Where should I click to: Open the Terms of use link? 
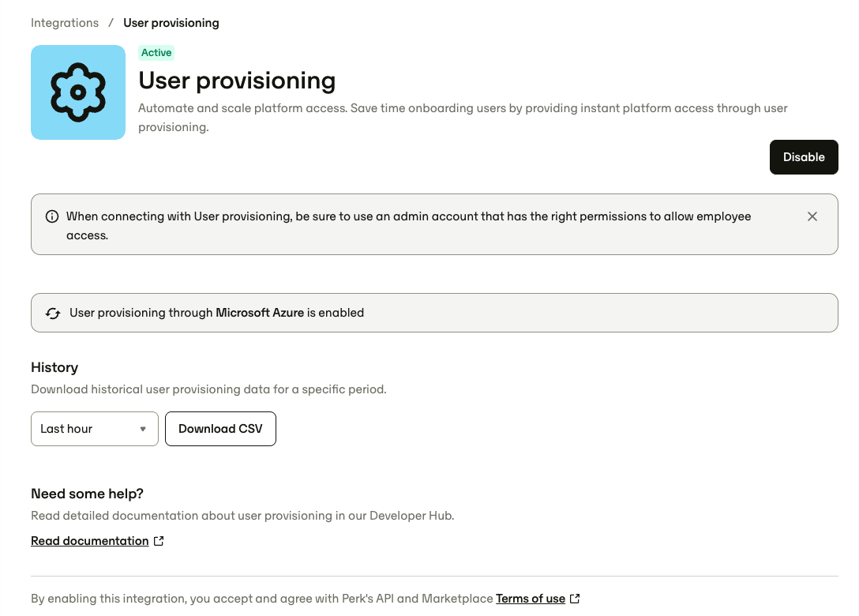click(531, 599)
